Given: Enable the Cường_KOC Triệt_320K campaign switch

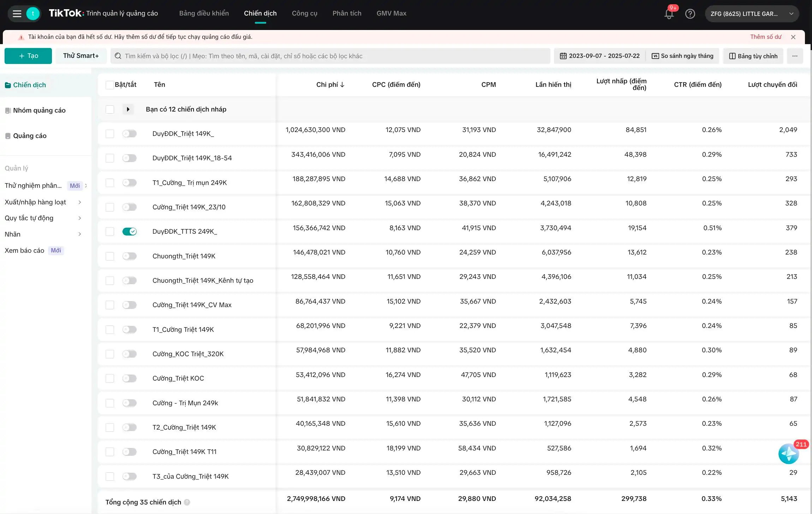Looking at the screenshot, I should point(130,354).
